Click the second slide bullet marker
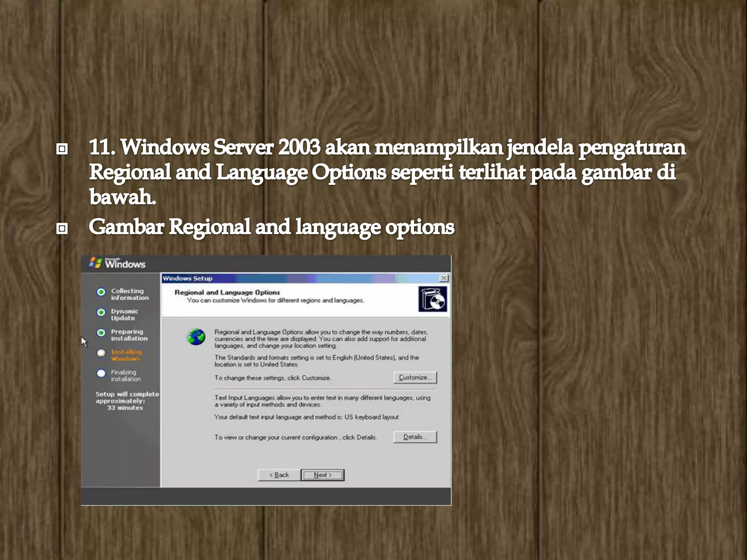The image size is (747, 560). point(62,229)
